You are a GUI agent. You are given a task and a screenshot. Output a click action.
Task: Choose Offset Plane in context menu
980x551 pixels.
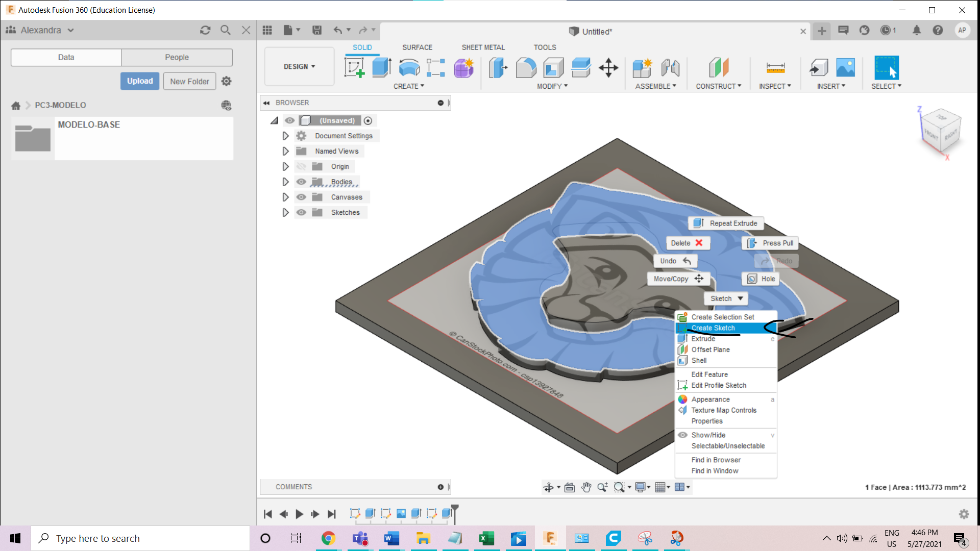click(x=726, y=349)
